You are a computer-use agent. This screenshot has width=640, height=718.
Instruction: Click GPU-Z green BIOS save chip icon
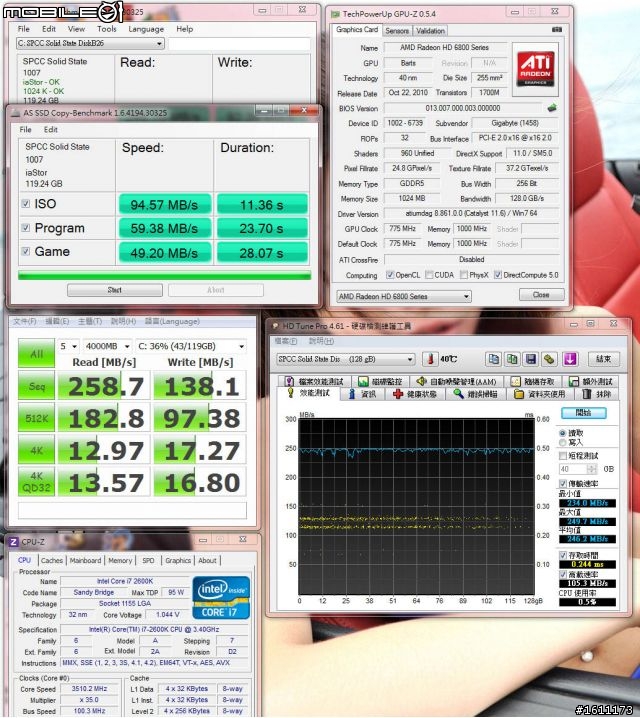(x=552, y=108)
